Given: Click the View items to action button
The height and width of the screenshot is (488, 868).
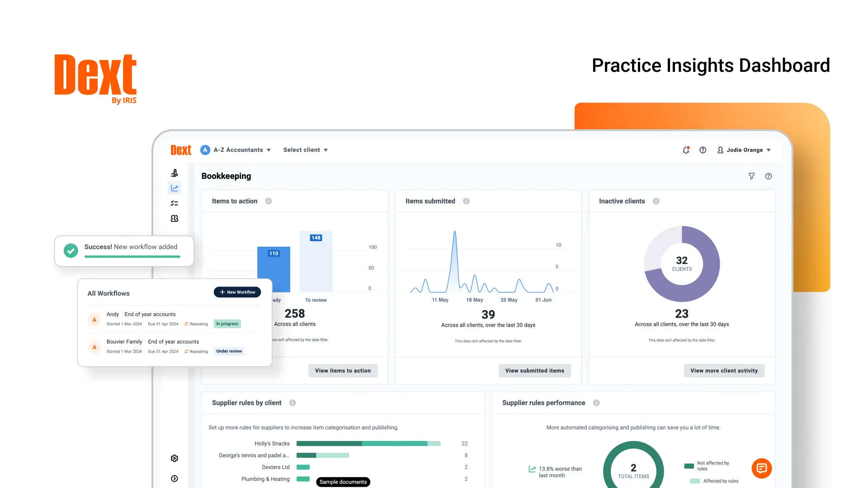Looking at the screenshot, I should click(343, 371).
